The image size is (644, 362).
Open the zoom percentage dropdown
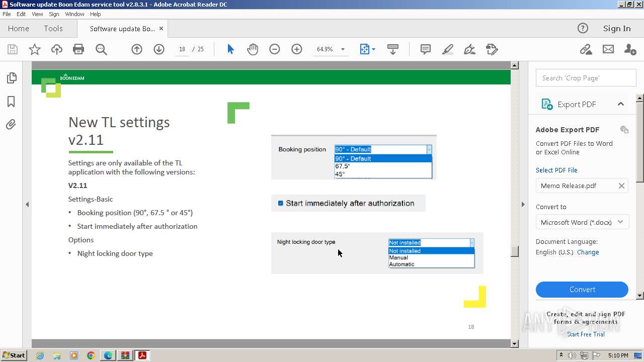[x=343, y=49]
